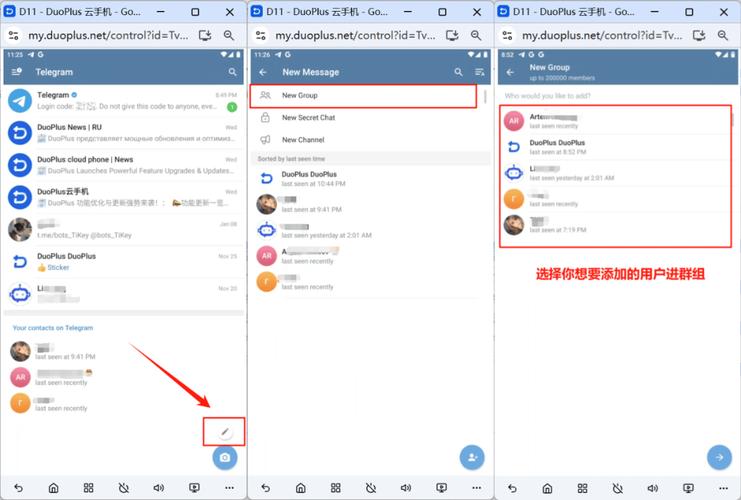
Task: Open recent apps grid icon in left window toolbar
Action: (x=88, y=488)
